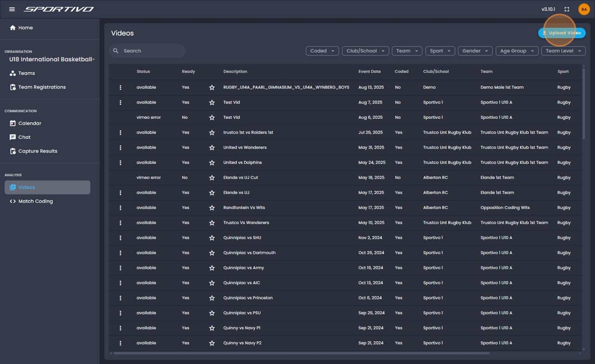Sort table by Status column header
595x364 pixels.
143,71
